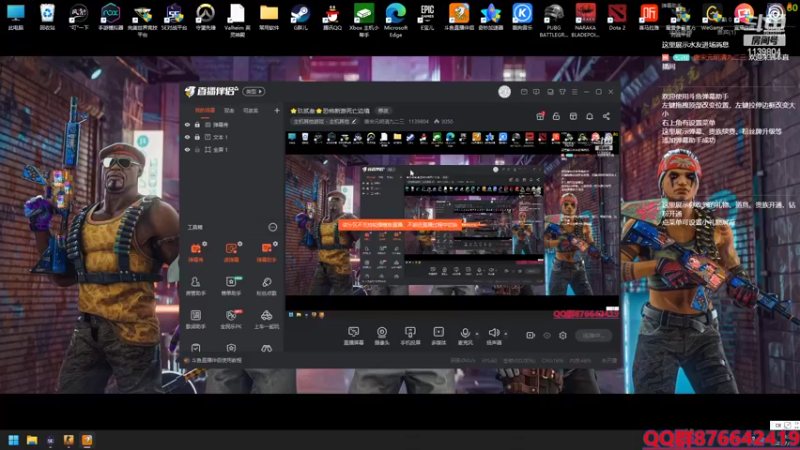Mute the speaker in streaming toolbar
The height and width of the screenshot is (450, 800).
[x=493, y=333]
